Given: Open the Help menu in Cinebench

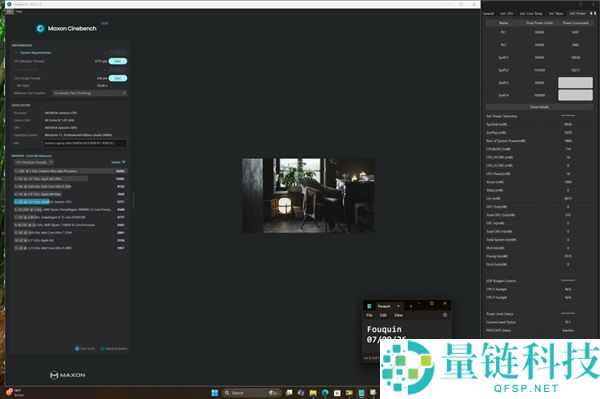Looking at the screenshot, I should click(19, 11).
